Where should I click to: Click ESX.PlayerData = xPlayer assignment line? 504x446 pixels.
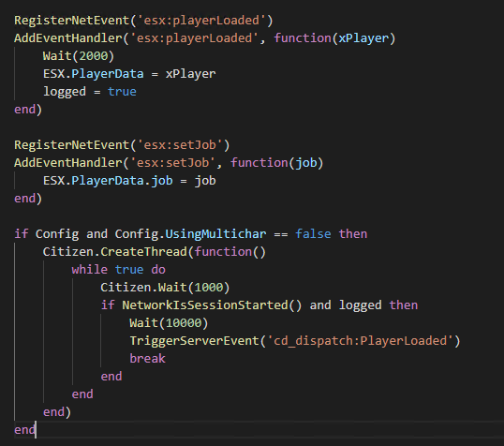[129, 74]
